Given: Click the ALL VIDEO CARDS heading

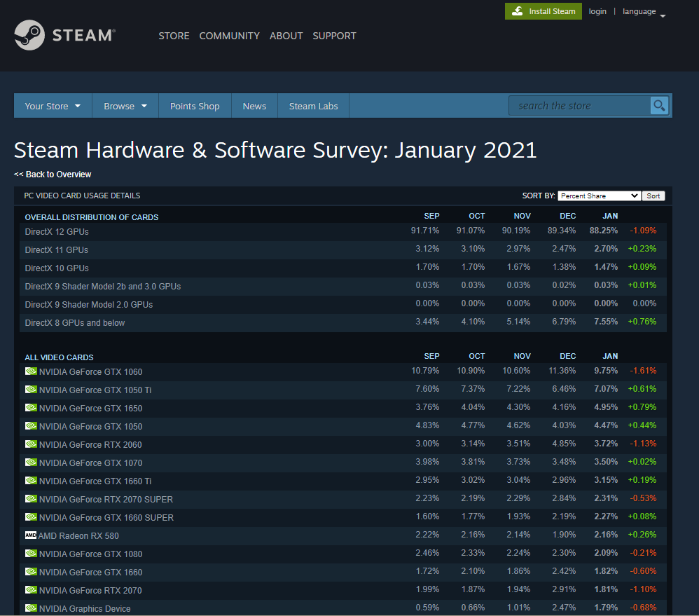Looking at the screenshot, I should coord(59,357).
